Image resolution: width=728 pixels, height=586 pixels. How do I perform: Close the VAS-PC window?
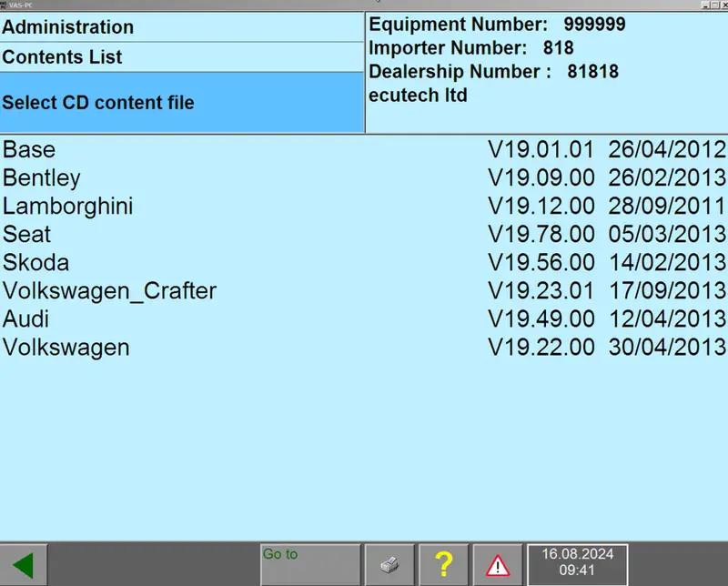coord(724,5)
